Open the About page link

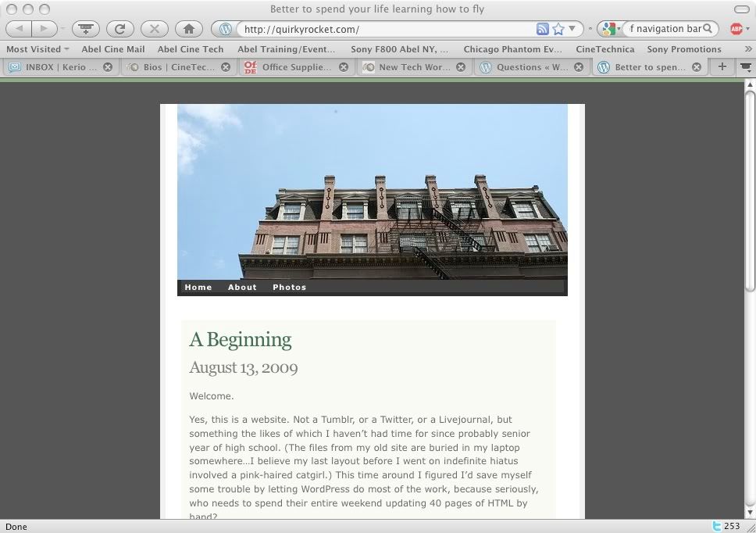point(242,288)
